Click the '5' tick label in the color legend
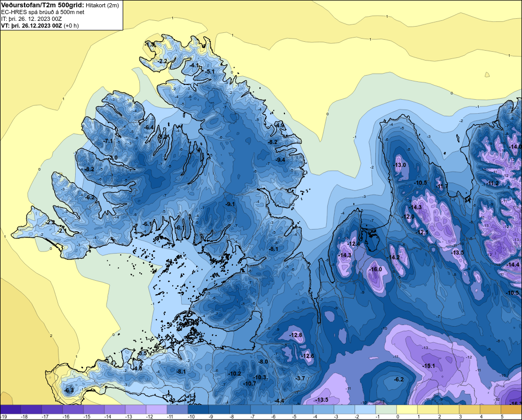Viewport: 522px width, 420px height. 502,417
